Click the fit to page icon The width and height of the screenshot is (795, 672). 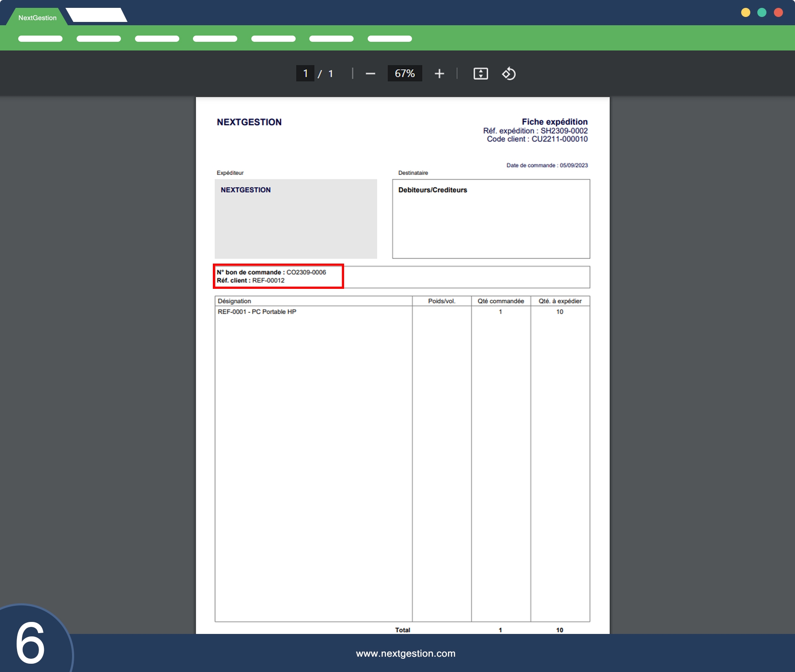[480, 74]
